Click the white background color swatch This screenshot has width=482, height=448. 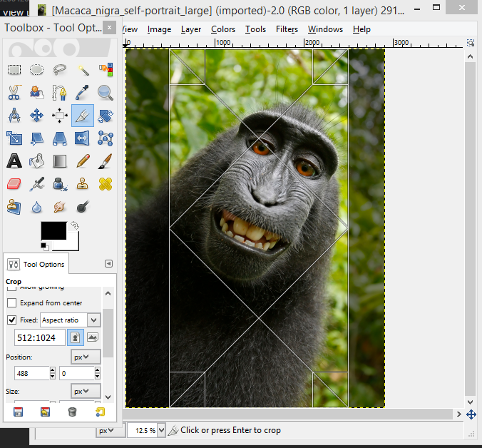pyautogui.click(x=71, y=244)
